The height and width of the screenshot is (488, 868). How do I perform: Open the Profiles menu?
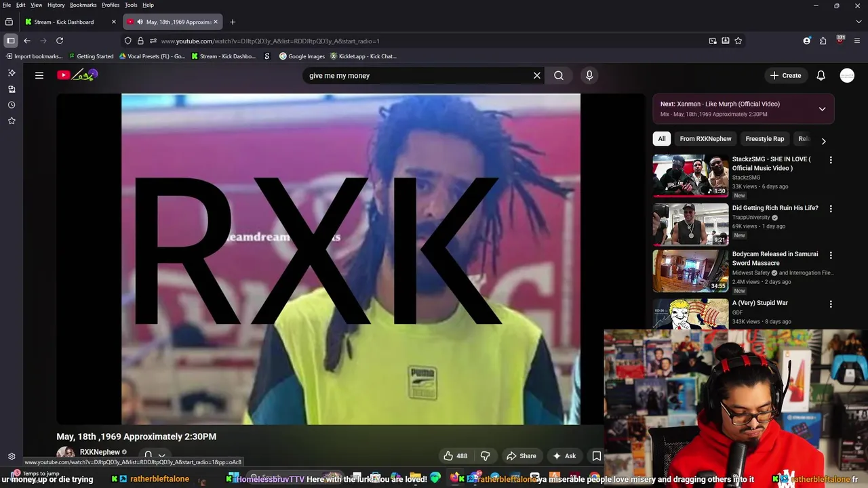111,5
